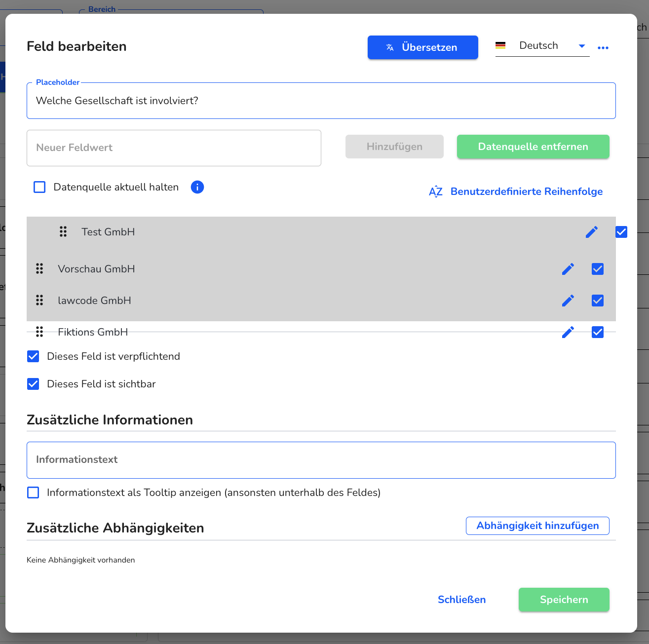Click the Informationstext input field
Image resolution: width=649 pixels, height=644 pixels.
321,460
